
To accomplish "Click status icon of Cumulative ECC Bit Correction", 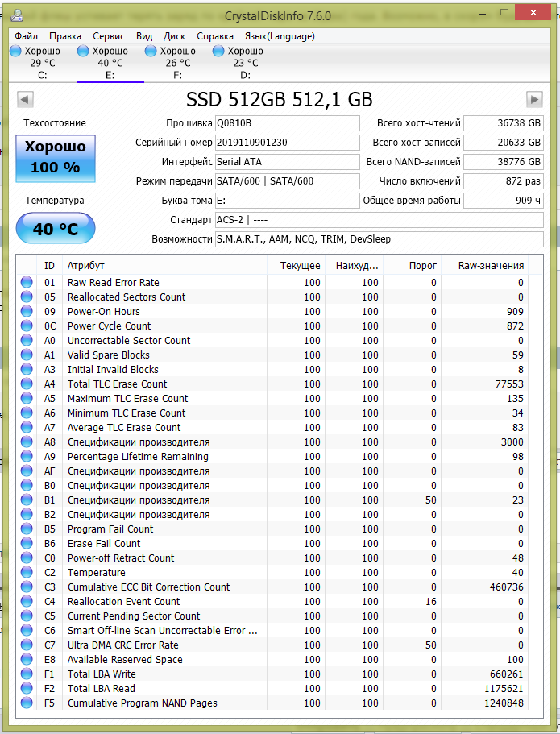I will point(27,587).
